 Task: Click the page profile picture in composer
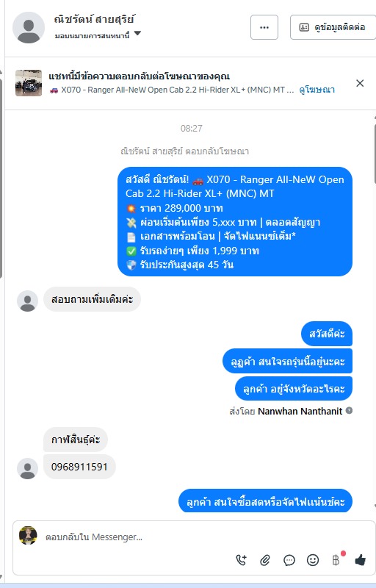click(x=28, y=536)
